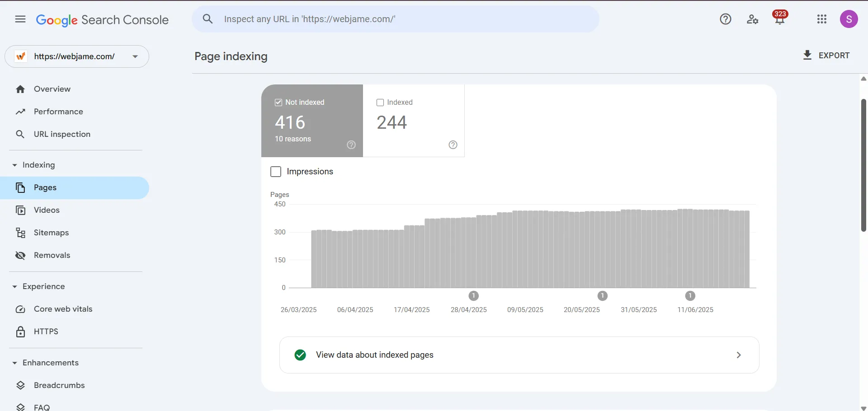Click the 06/04/2025 axis date label
868x411 pixels.
point(355,310)
